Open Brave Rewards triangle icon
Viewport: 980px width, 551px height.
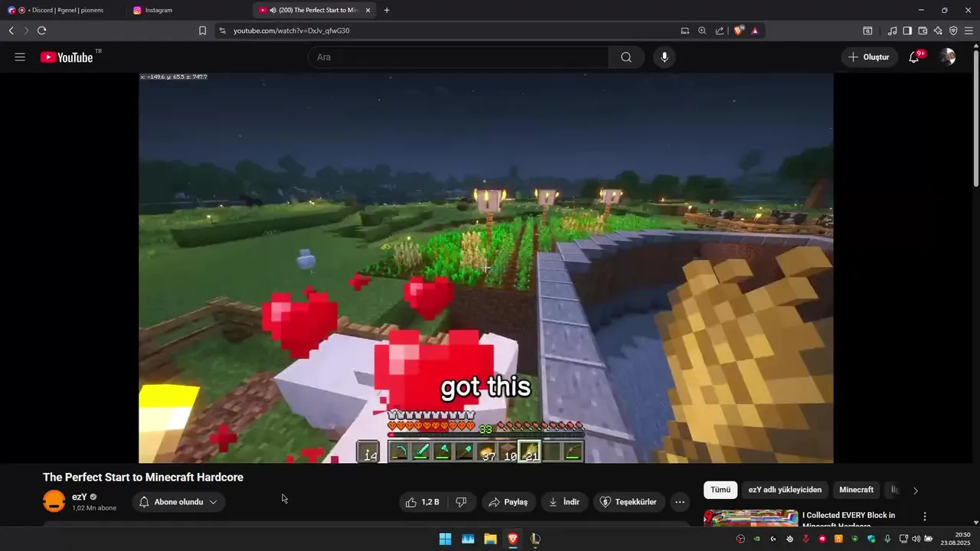[x=755, y=31]
